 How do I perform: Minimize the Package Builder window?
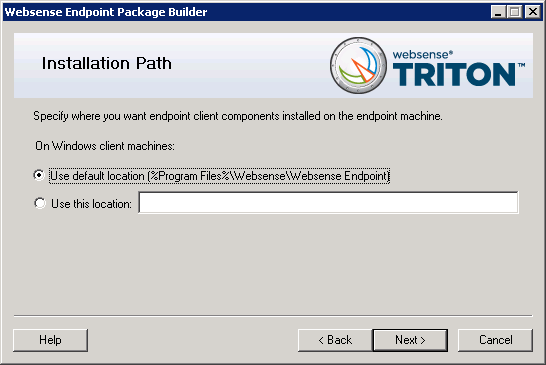(498, 12)
